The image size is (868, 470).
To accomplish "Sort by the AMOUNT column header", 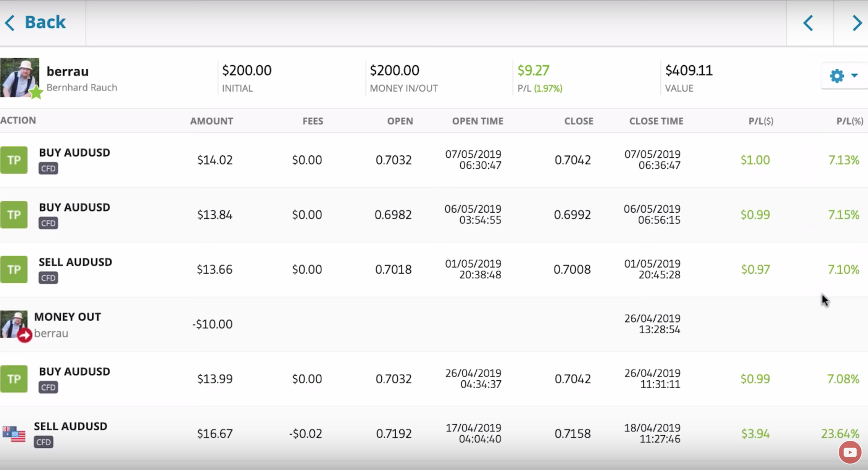I will 211,121.
